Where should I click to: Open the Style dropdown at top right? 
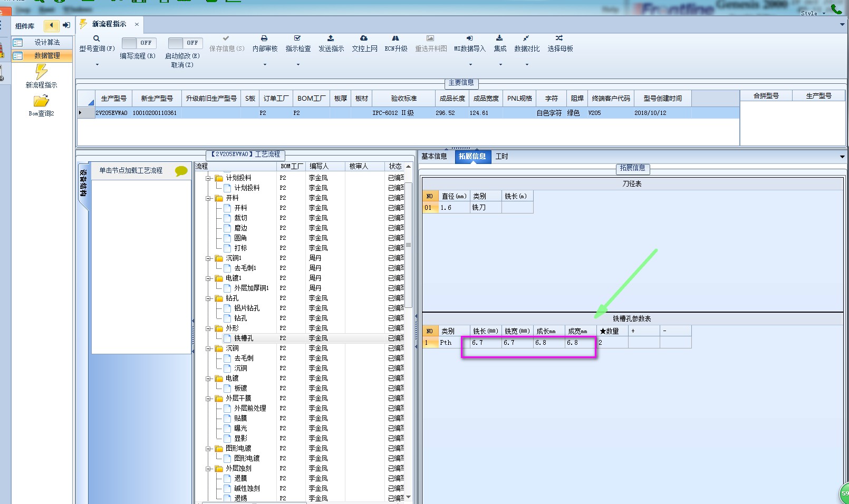[813, 13]
